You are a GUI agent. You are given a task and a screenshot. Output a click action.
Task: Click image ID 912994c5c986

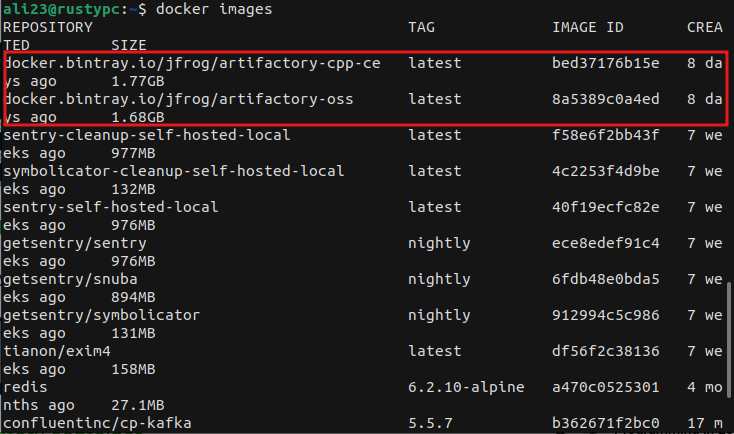tap(606, 315)
